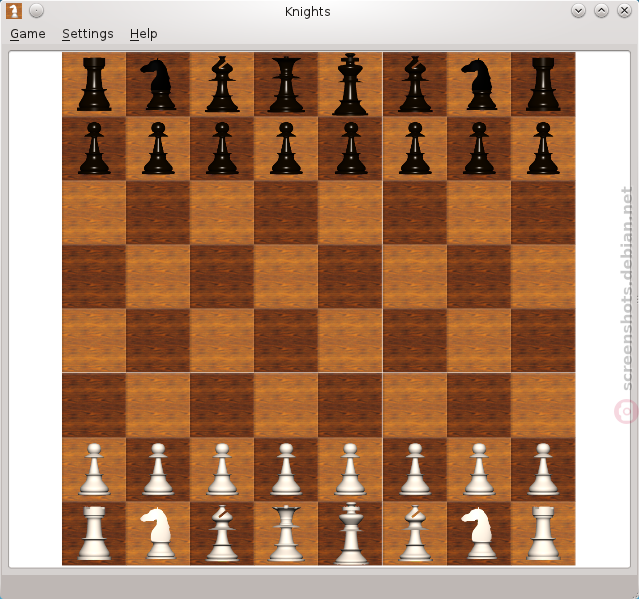Viewport: 639px width, 599px height.
Task: Select the white queen on d1
Action: [x=286, y=533]
